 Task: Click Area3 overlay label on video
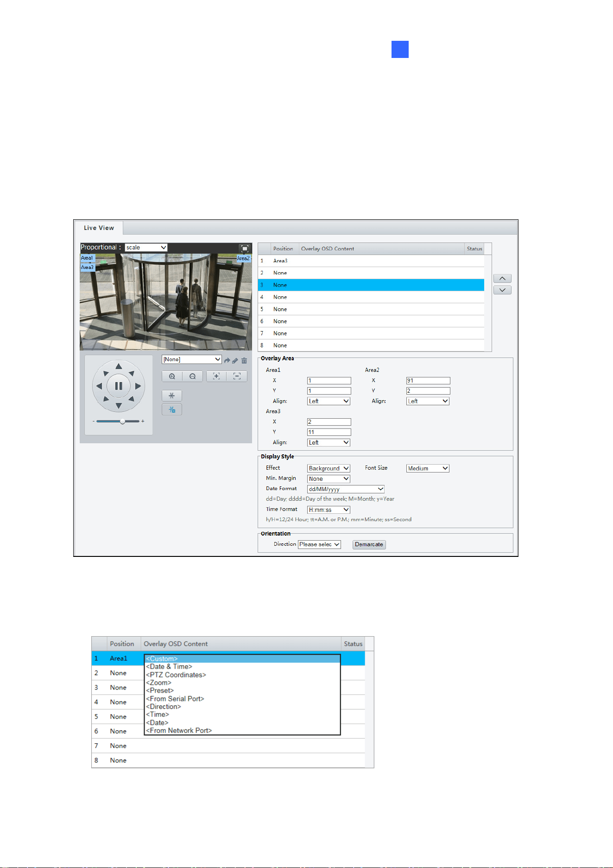pyautogui.click(x=87, y=267)
